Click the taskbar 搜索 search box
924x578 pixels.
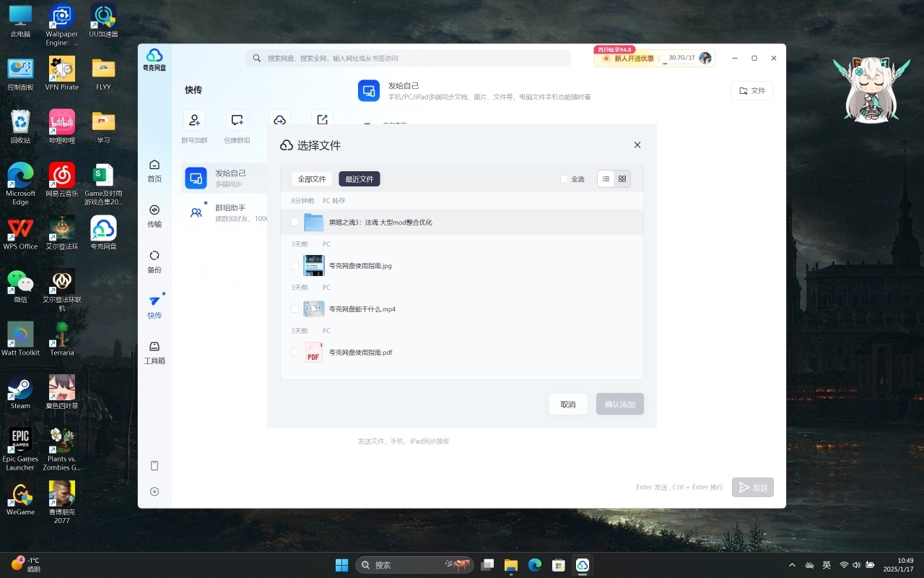[x=414, y=565]
